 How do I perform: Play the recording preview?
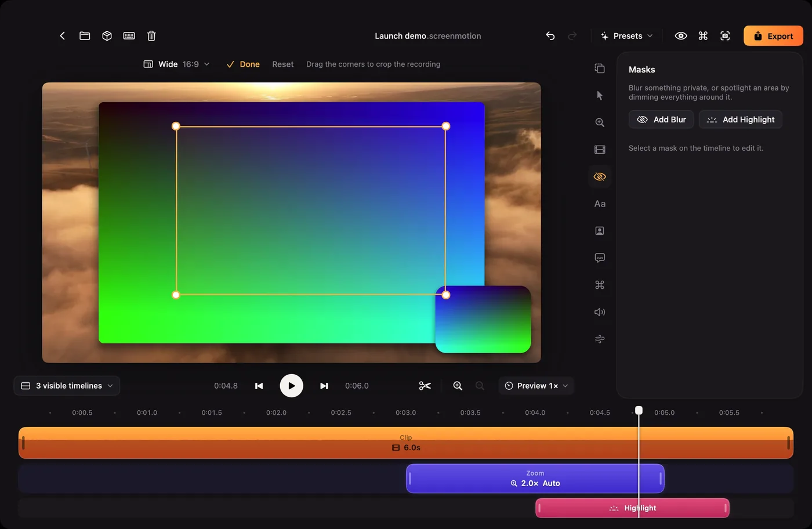291,386
